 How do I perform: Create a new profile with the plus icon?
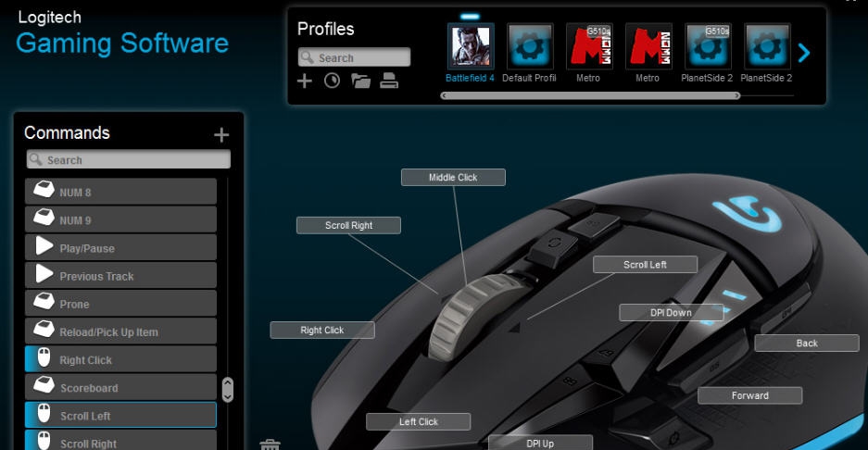[x=305, y=81]
